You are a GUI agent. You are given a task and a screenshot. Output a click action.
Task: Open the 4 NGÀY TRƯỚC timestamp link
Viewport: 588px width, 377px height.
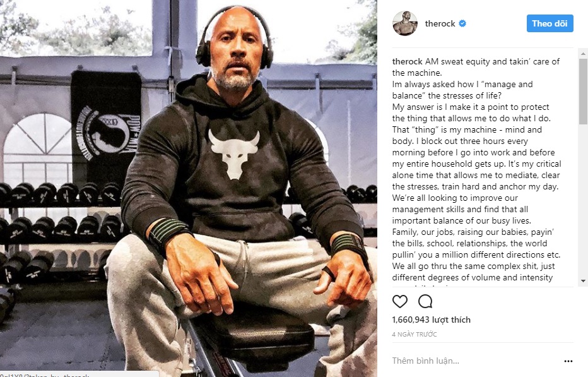tap(414, 335)
